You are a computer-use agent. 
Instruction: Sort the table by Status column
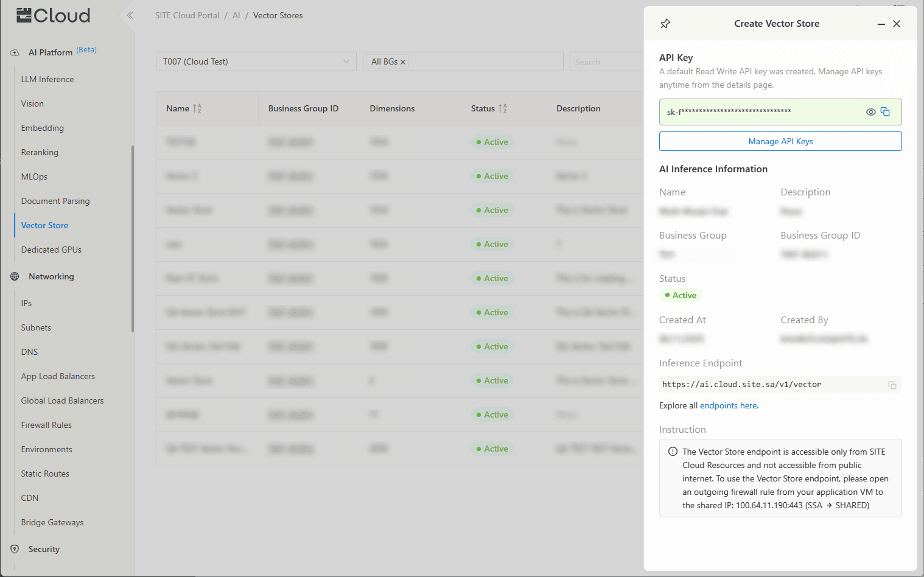(x=503, y=108)
